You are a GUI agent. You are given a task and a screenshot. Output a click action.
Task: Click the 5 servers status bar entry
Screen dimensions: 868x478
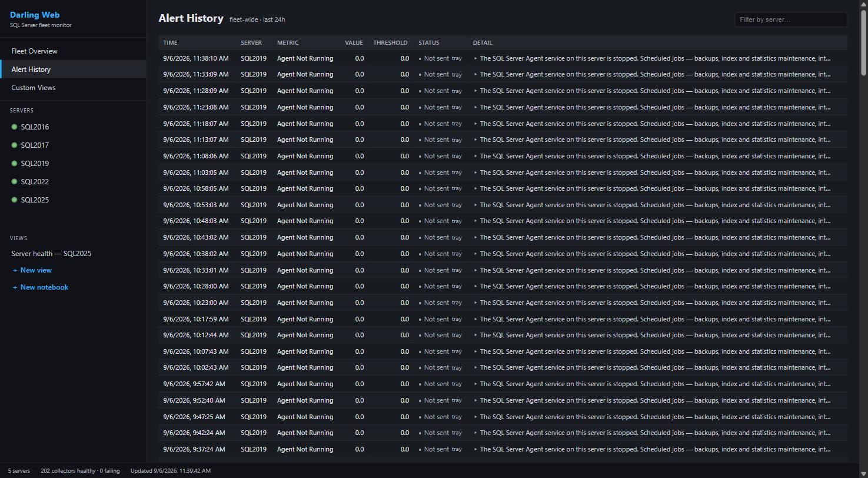click(19, 471)
